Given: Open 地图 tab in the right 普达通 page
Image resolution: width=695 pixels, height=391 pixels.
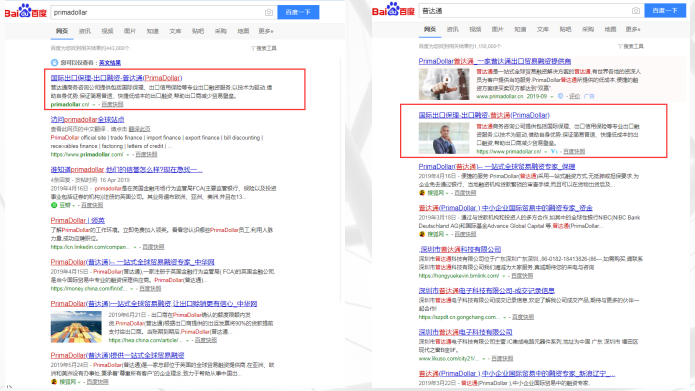Looking at the screenshot, I should tap(610, 29).
